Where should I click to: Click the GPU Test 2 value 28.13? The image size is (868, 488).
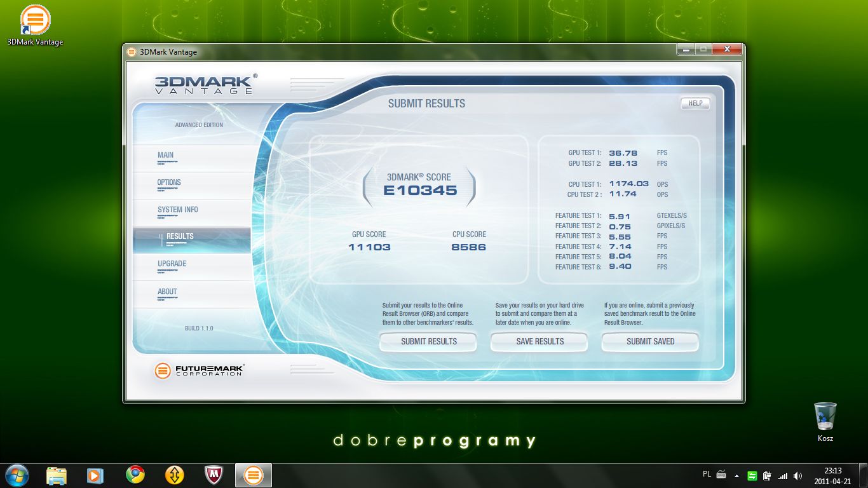click(x=623, y=163)
